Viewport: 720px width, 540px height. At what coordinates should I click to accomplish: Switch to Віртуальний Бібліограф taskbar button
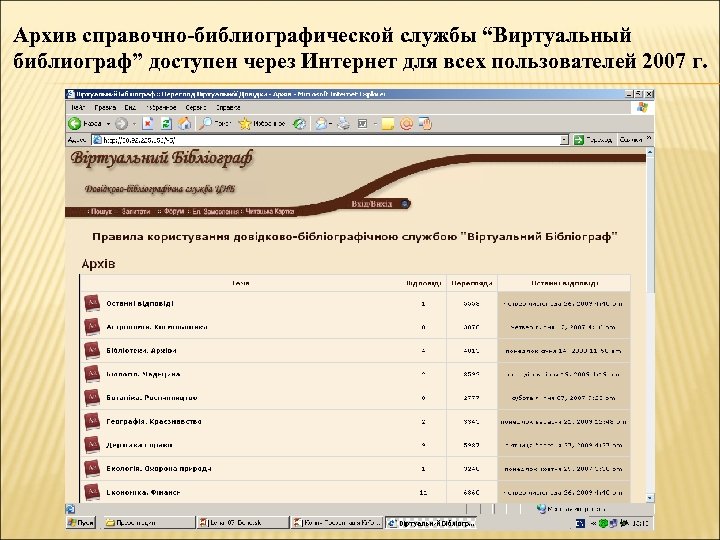click(431, 523)
